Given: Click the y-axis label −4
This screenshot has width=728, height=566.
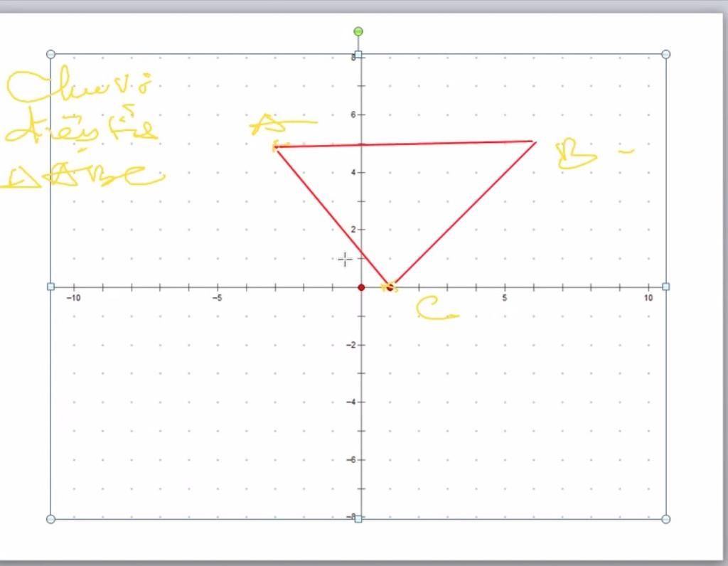Looking at the screenshot, I should (351, 402).
